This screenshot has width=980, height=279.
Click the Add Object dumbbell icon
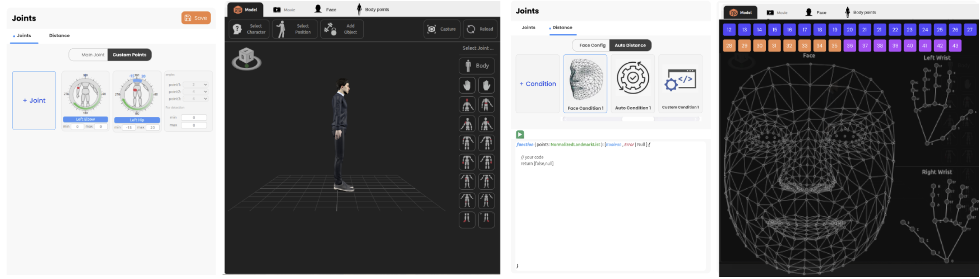[330, 29]
